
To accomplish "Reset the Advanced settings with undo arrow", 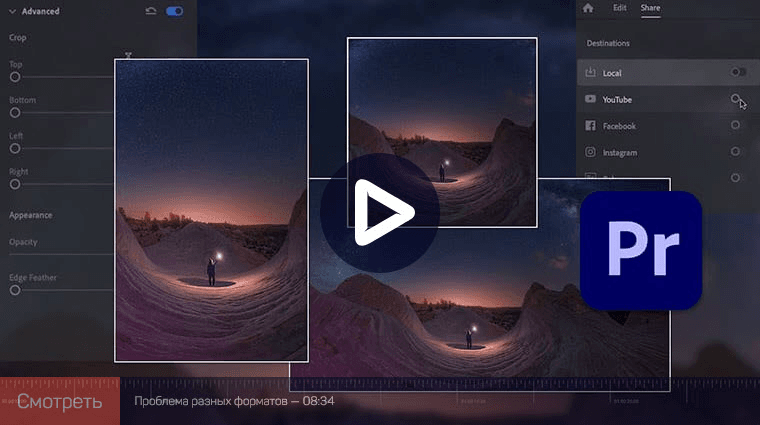I will tap(151, 11).
